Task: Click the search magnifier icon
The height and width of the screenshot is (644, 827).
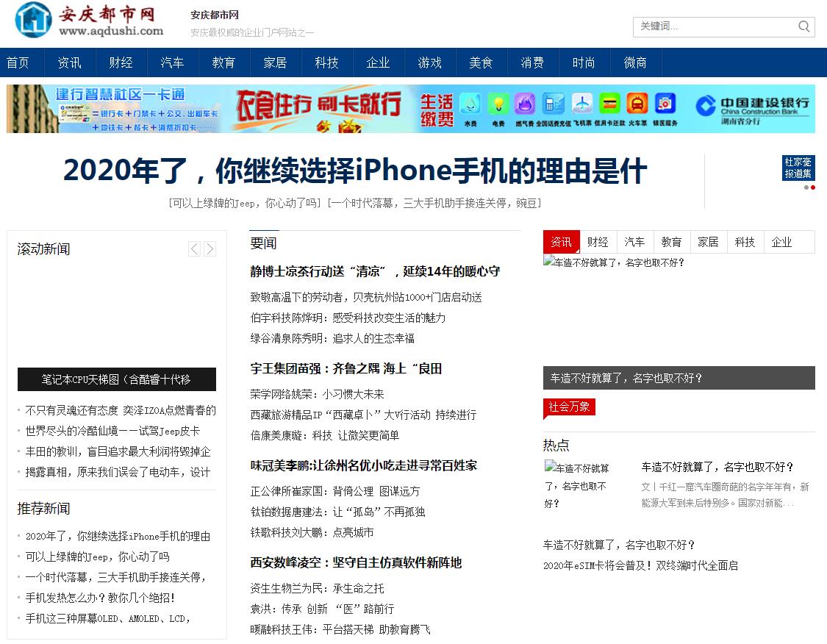Action: click(803, 26)
